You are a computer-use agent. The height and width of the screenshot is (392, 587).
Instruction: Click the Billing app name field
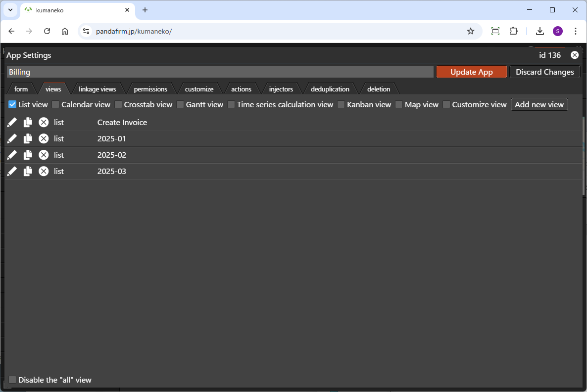(220, 72)
